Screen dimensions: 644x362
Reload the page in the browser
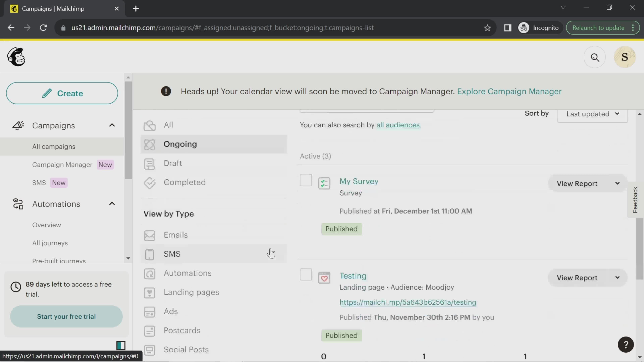pos(43,27)
